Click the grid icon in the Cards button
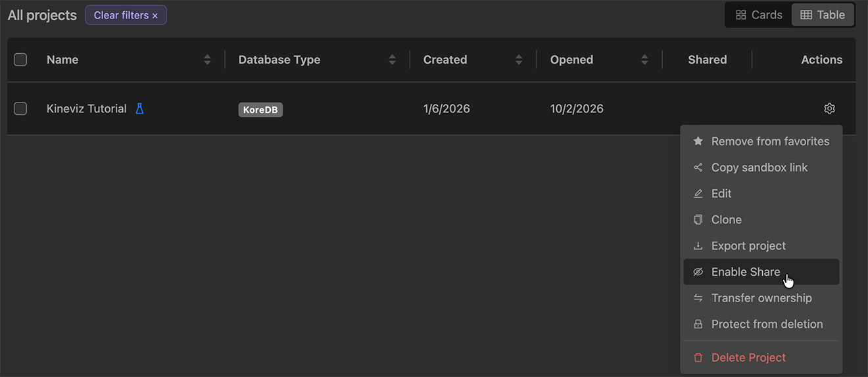Screen dimensions: 868x377 [740, 14]
